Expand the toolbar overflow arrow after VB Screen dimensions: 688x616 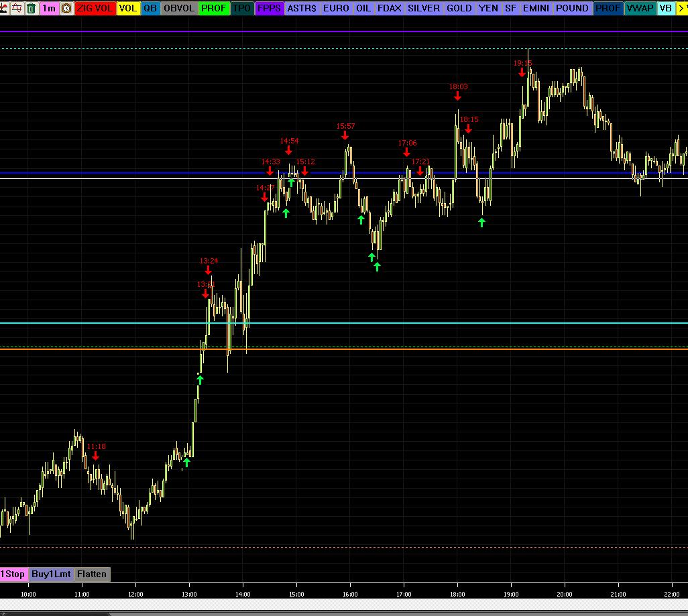coord(681,8)
